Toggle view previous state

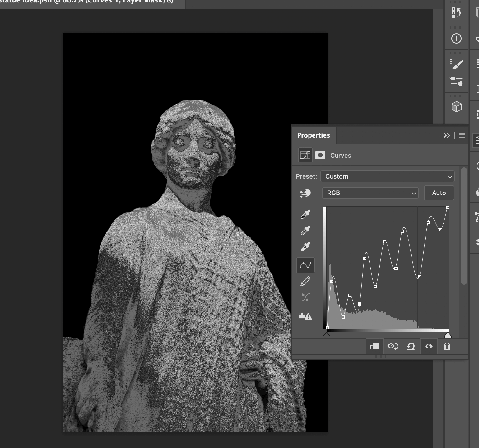393,346
